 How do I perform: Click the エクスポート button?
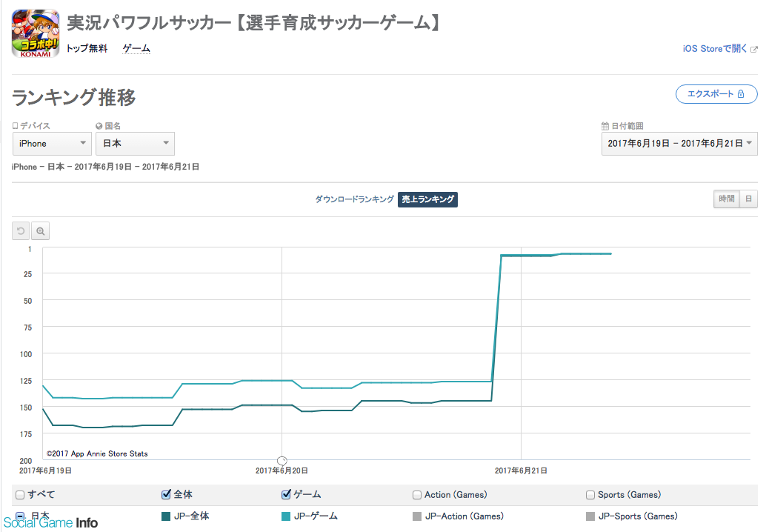coord(716,94)
